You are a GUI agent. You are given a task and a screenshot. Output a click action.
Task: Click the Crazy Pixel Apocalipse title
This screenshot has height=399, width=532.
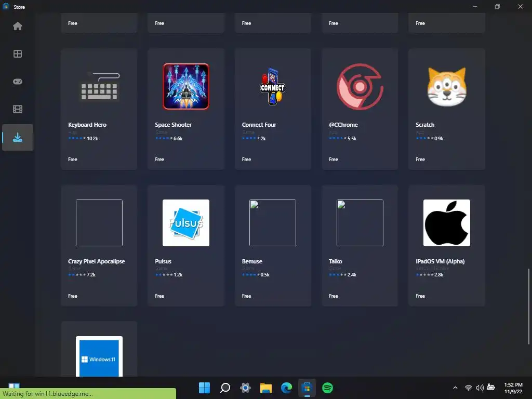[96, 261]
